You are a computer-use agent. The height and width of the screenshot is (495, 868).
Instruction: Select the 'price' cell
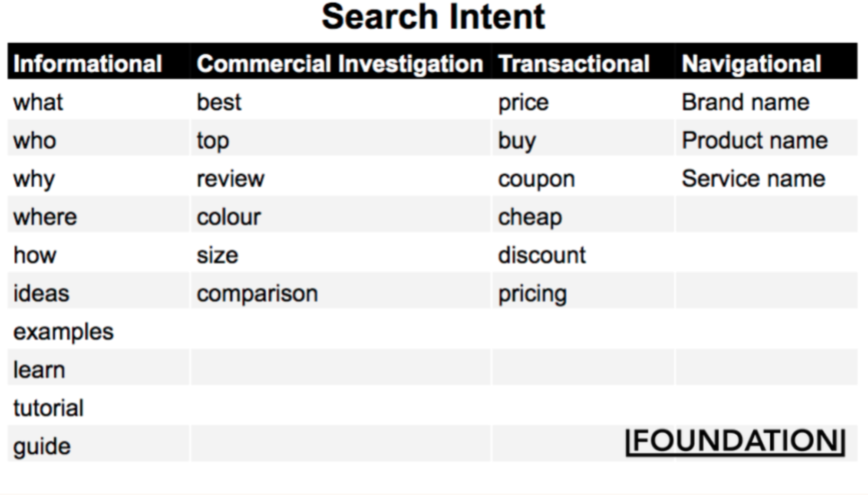point(523,103)
